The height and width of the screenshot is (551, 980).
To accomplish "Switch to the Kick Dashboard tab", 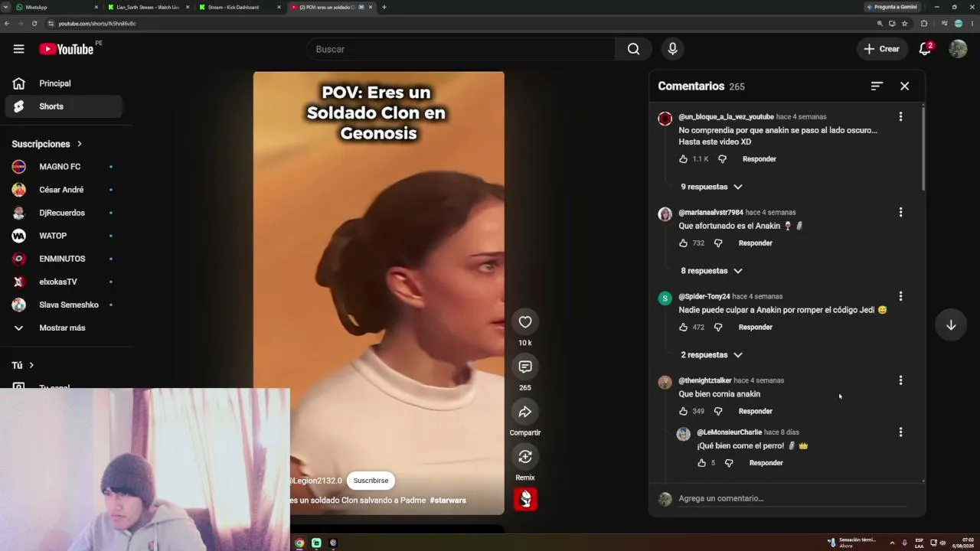I will point(239,7).
